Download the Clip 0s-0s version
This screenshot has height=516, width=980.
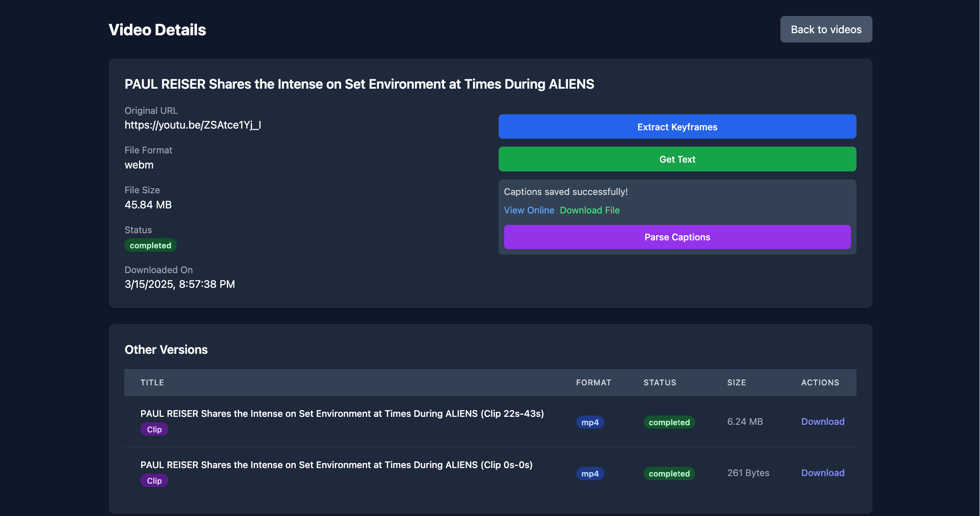(x=822, y=473)
